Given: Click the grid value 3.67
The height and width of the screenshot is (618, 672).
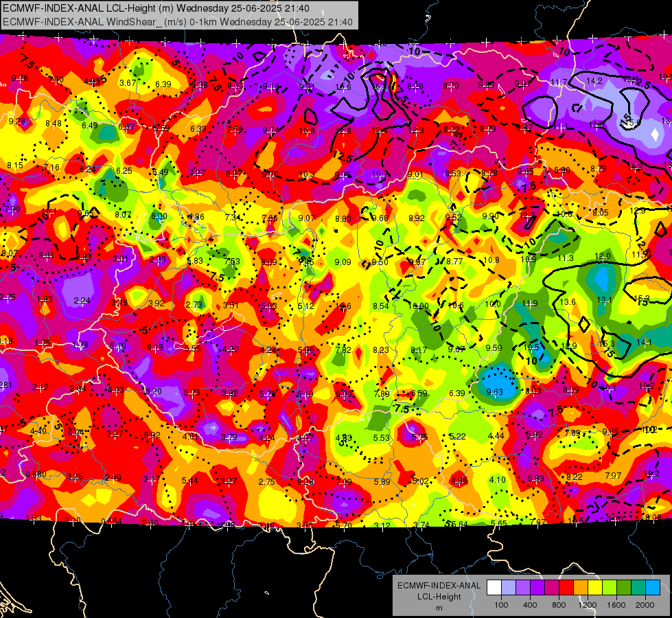Looking at the screenshot, I should 128,83.
